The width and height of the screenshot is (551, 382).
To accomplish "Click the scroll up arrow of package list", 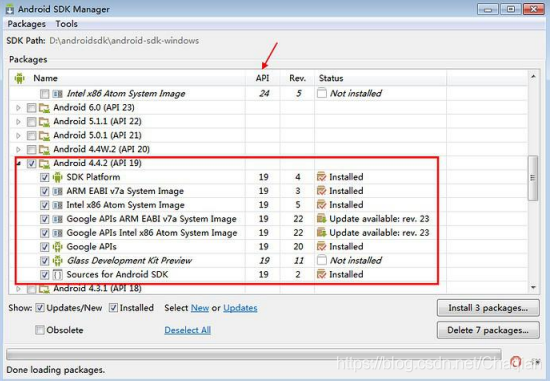I will click(533, 77).
